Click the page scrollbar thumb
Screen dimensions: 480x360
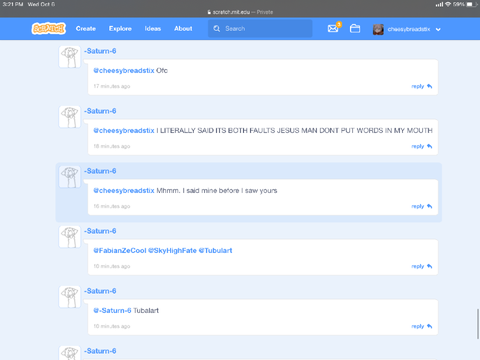coord(478,324)
